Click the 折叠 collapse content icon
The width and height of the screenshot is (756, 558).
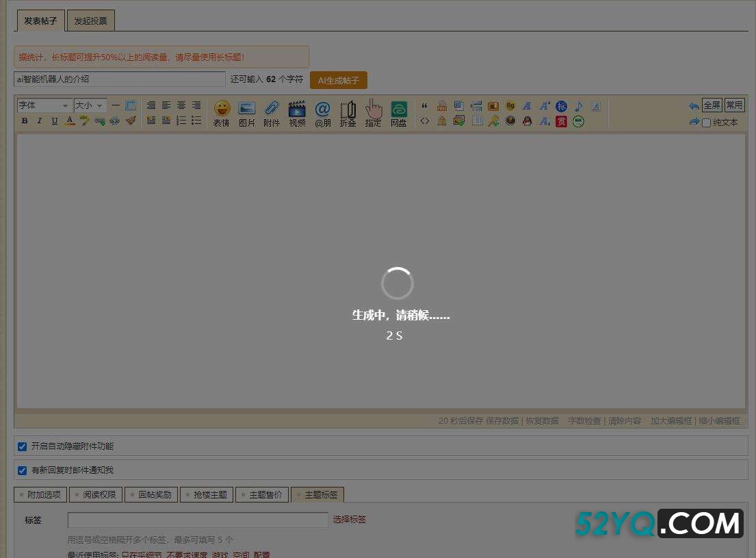coord(348,113)
